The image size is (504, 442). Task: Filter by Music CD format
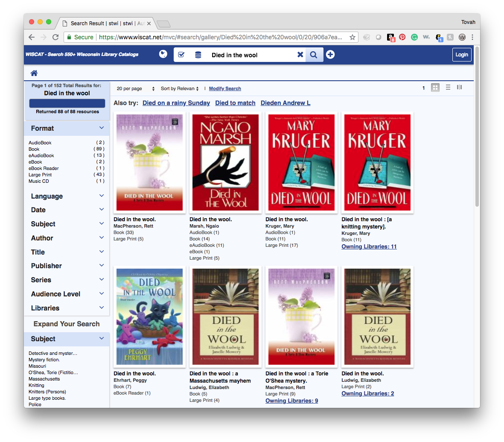pyautogui.click(x=38, y=181)
